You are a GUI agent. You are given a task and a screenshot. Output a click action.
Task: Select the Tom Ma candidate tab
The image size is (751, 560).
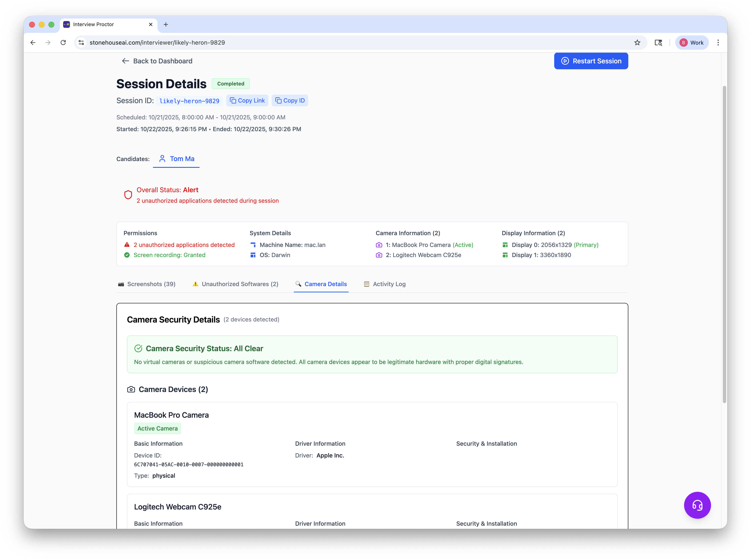177,159
